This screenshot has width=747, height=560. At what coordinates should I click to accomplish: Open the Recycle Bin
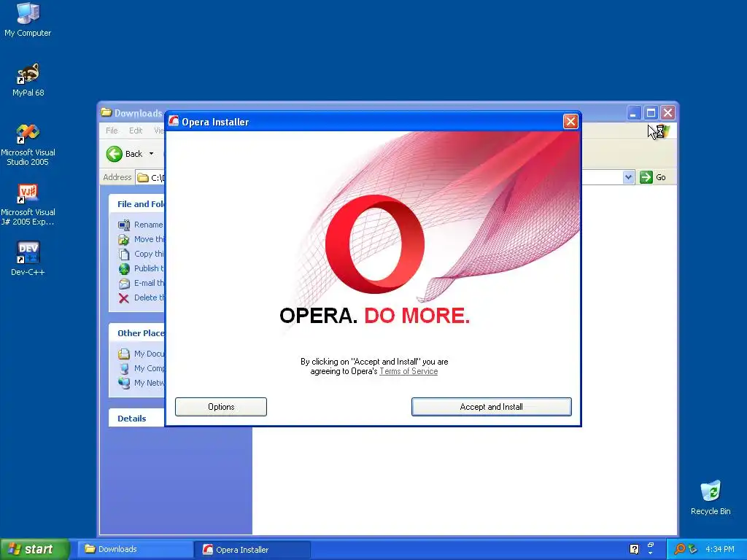coord(711,497)
